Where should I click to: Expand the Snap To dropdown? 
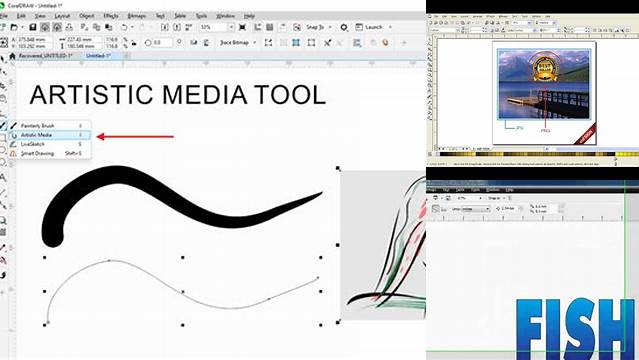tap(330, 27)
